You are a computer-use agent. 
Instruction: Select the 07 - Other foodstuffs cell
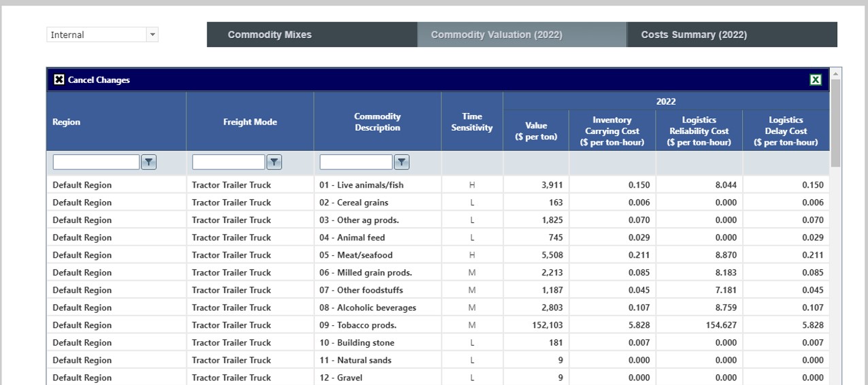click(x=378, y=290)
